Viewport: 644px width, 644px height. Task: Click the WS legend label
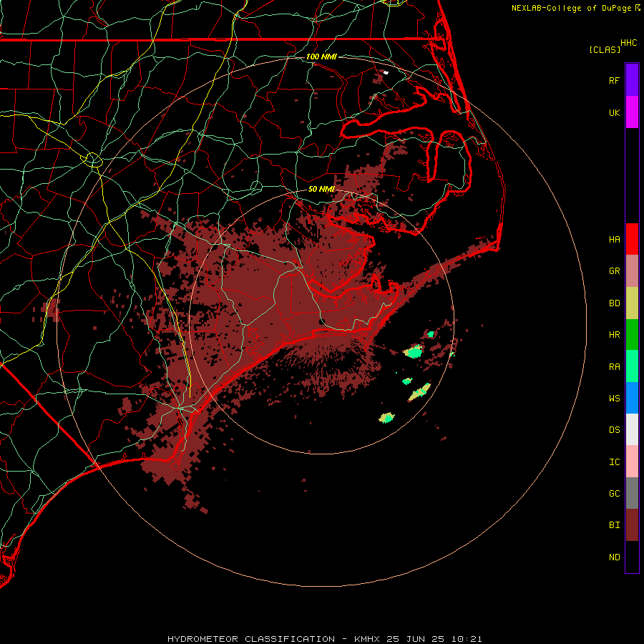coord(615,399)
